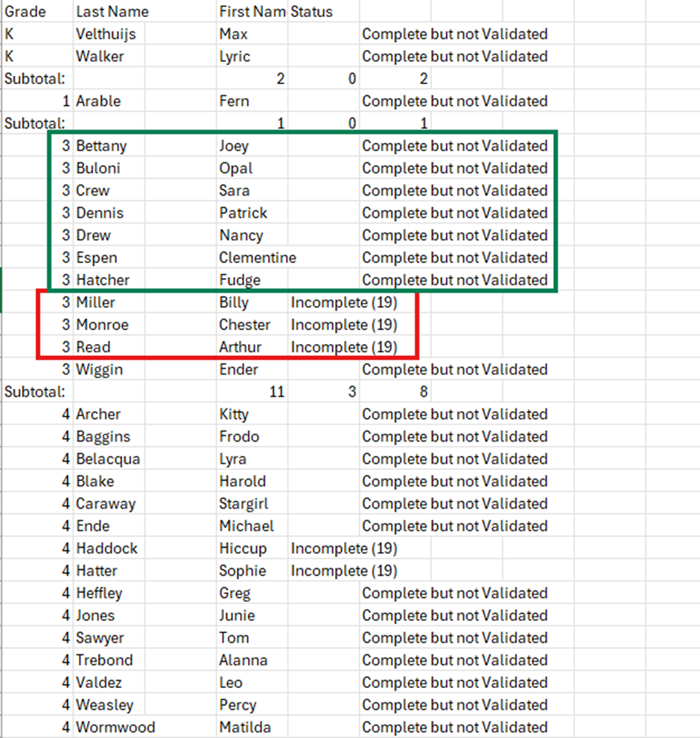
Task: Click the Monroe last name cell
Action: (x=109, y=325)
